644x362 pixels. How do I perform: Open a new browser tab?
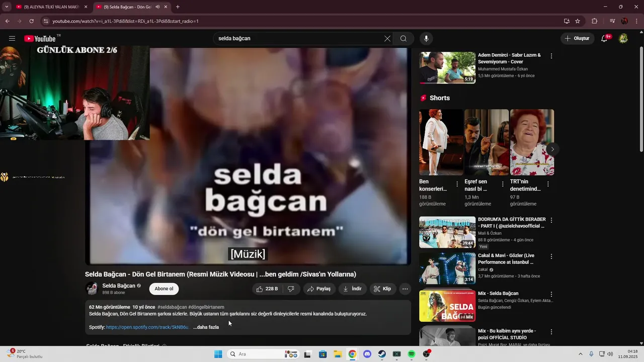tap(178, 7)
